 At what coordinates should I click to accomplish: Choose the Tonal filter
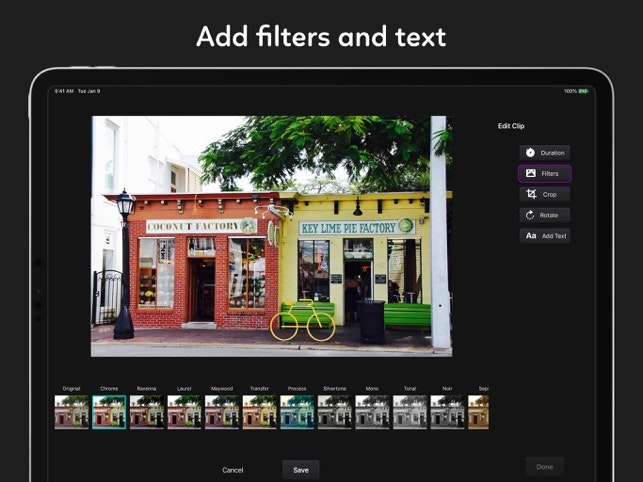pyautogui.click(x=410, y=411)
